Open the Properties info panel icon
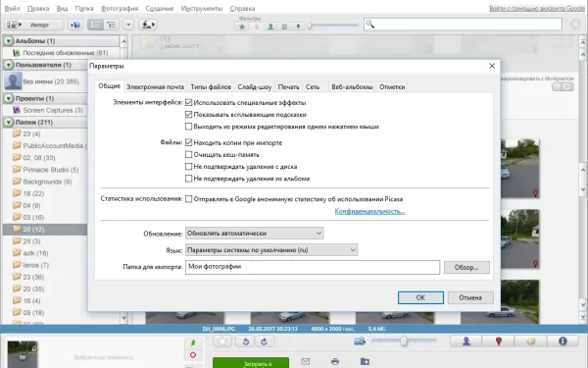The height and width of the screenshot is (368, 588). [563, 341]
